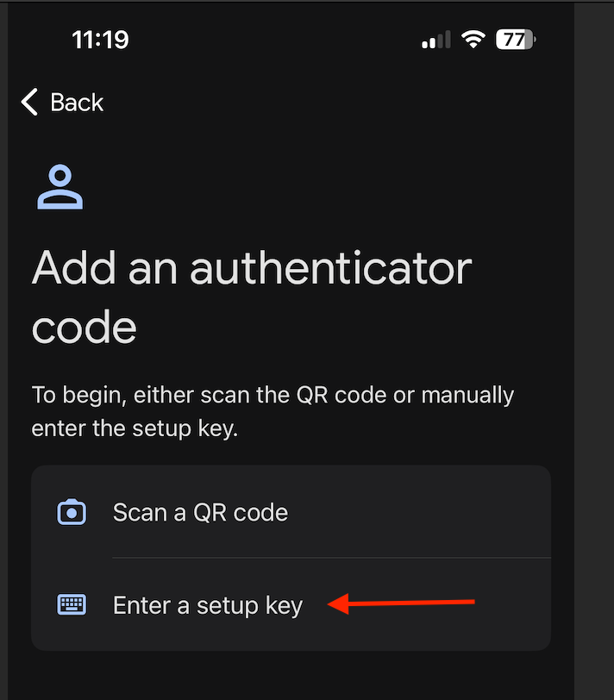This screenshot has height=700, width=614.
Task: Tap the options card containing both setup methods
Action: point(291,557)
